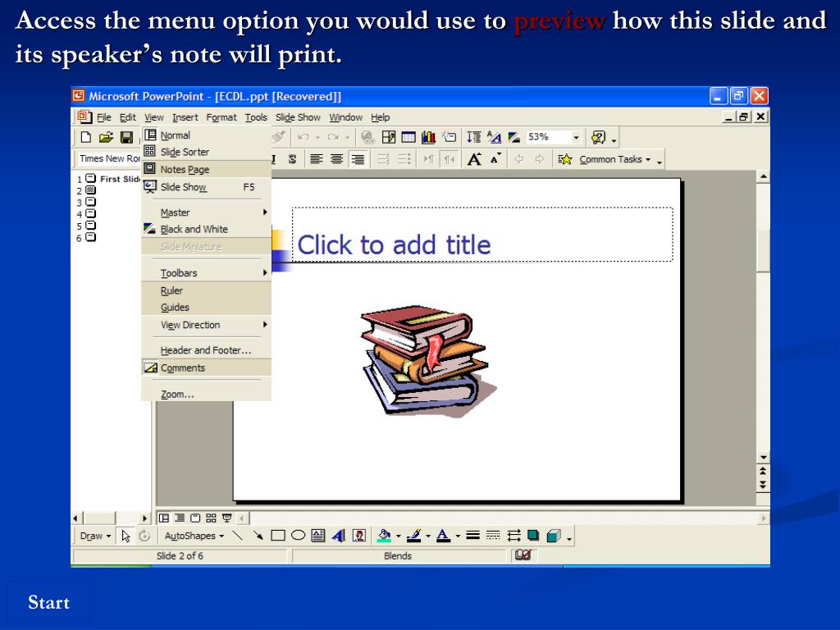Toggle the Grayscale Preview icon in toolbar
The height and width of the screenshot is (630, 840).
click(514, 137)
